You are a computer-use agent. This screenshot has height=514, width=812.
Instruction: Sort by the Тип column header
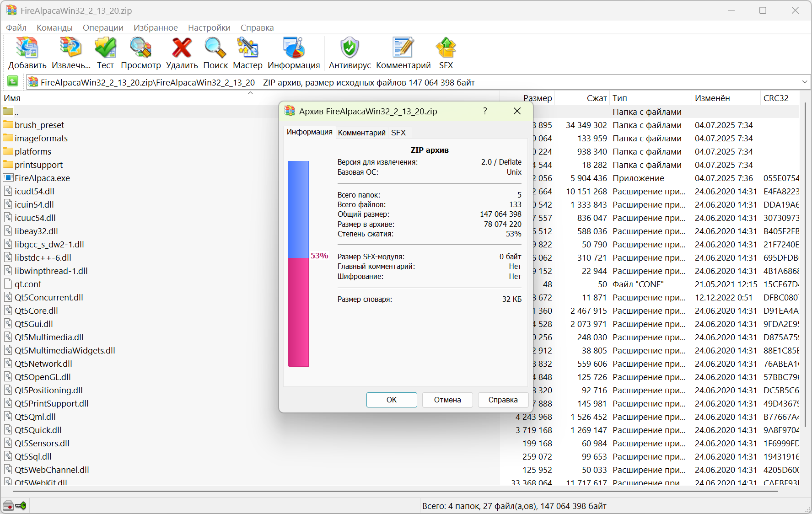click(650, 98)
